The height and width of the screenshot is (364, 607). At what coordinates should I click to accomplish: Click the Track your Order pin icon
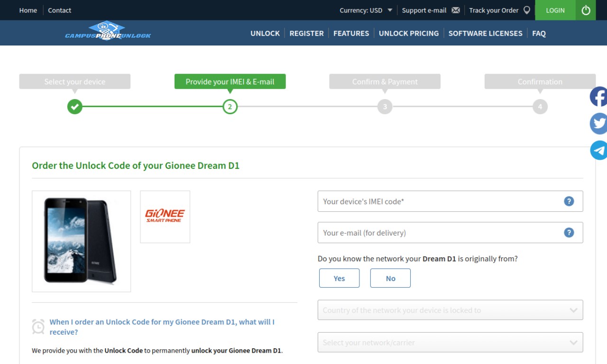pyautogui.click(x=527, y=10)
